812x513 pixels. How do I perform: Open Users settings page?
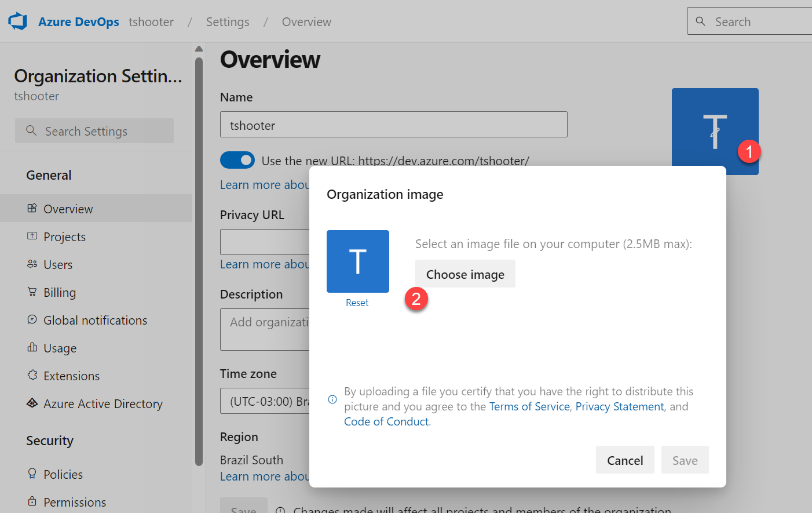click(96, 264)
